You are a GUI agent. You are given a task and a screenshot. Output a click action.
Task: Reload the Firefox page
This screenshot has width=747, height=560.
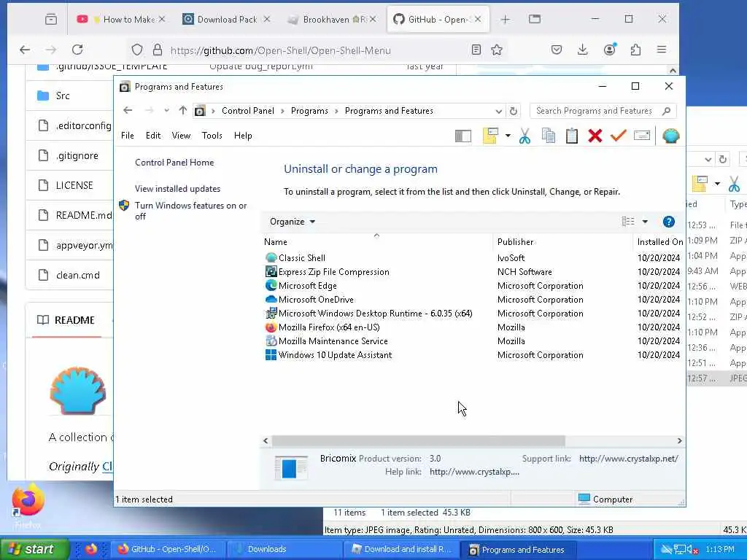coord(77,50)
